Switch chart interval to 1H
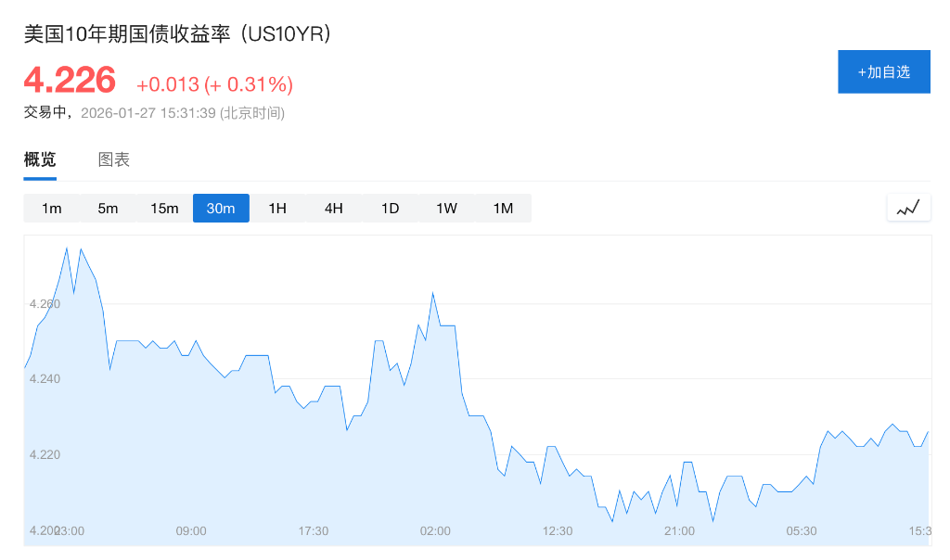 pyautogui.click(x=277, y=209)
